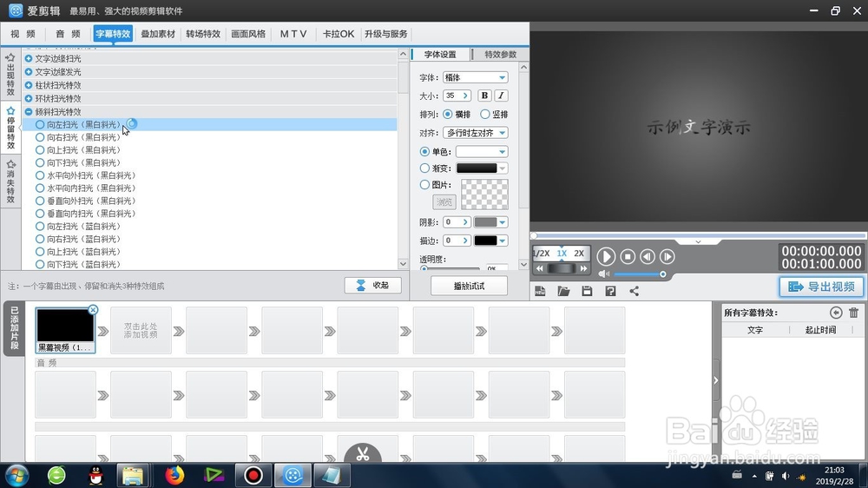This screenshot has width=868, height=488.
Task: Set playback speed to 1/2X
Action: (x=542, y=254)
